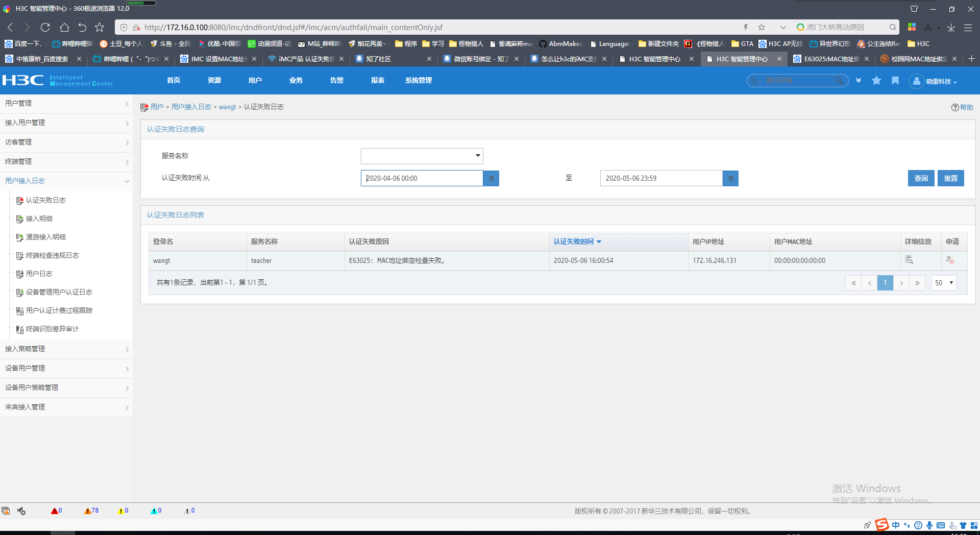Viewport: 980px width, 535px height.
Task: Open 接入明细 in the sidebar tree
Action: point(39,219)
